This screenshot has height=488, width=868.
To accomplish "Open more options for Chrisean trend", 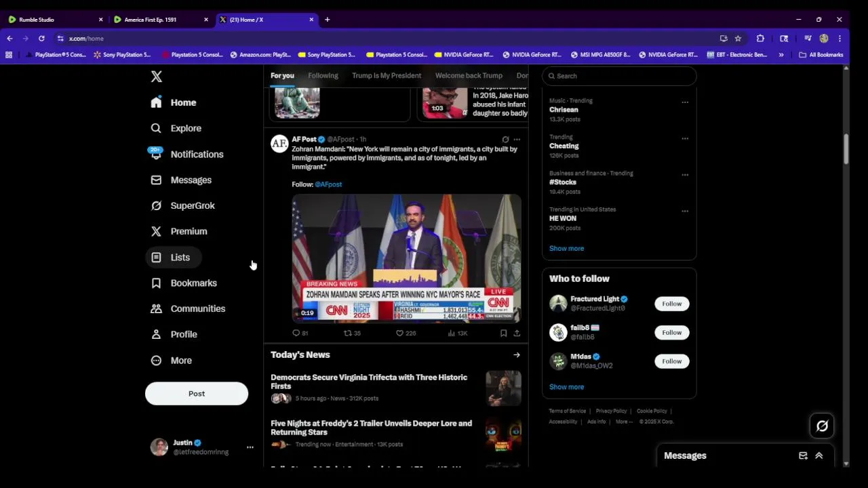I will [685, 102].
